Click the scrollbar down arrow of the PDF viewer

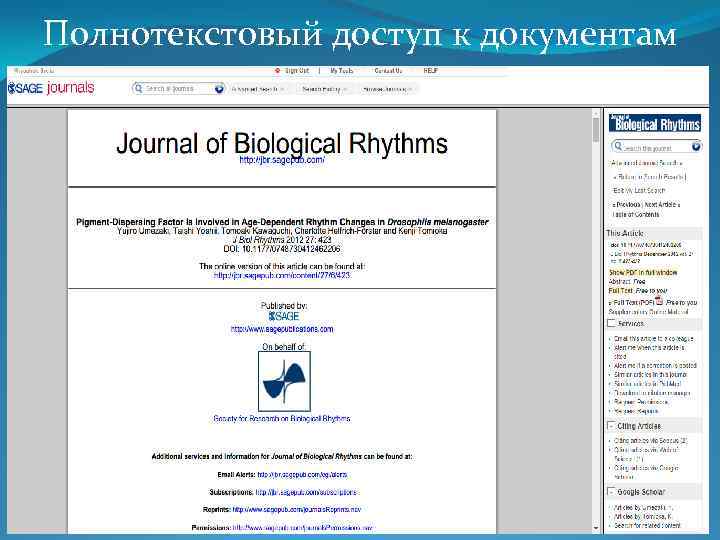coord(596,529)
